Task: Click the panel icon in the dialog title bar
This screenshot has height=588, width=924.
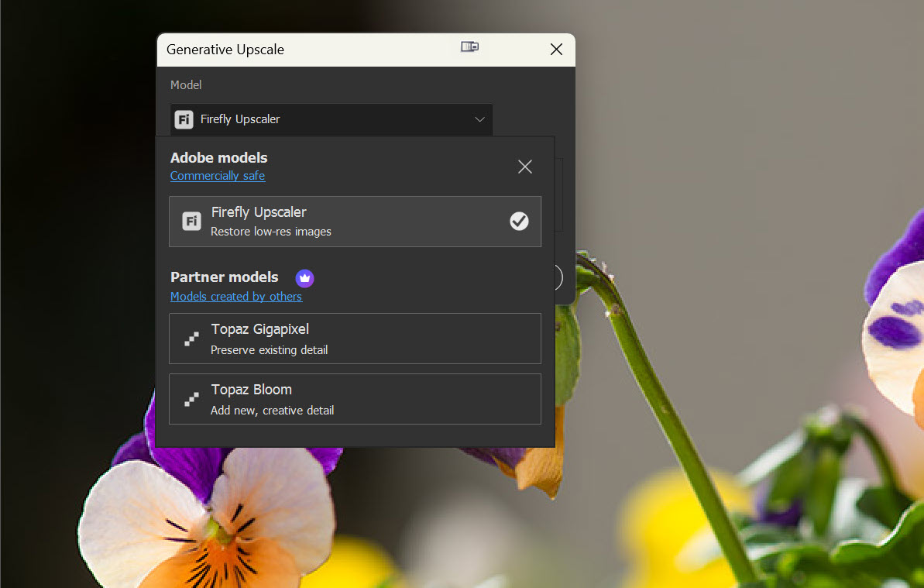Action: (x=469, y=47)
